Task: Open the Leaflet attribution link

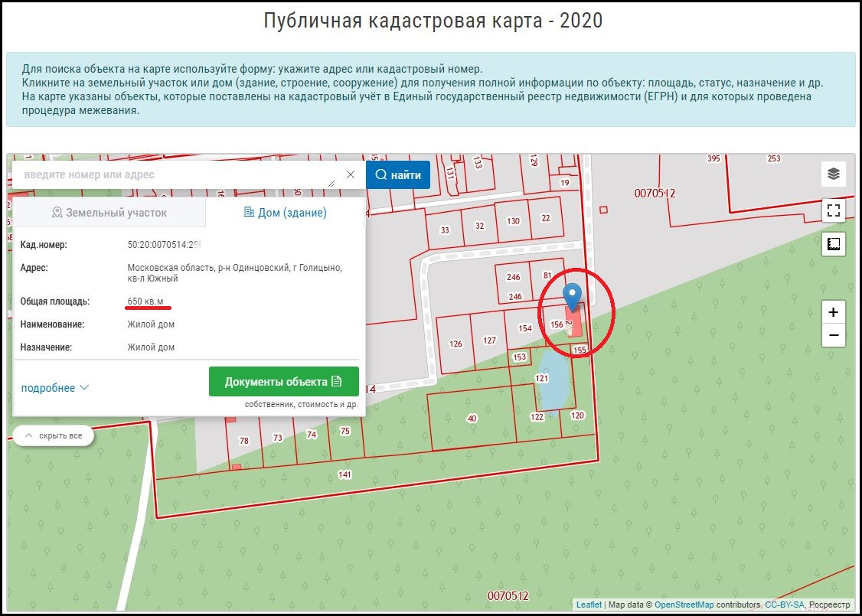Action: pos(589,605)
